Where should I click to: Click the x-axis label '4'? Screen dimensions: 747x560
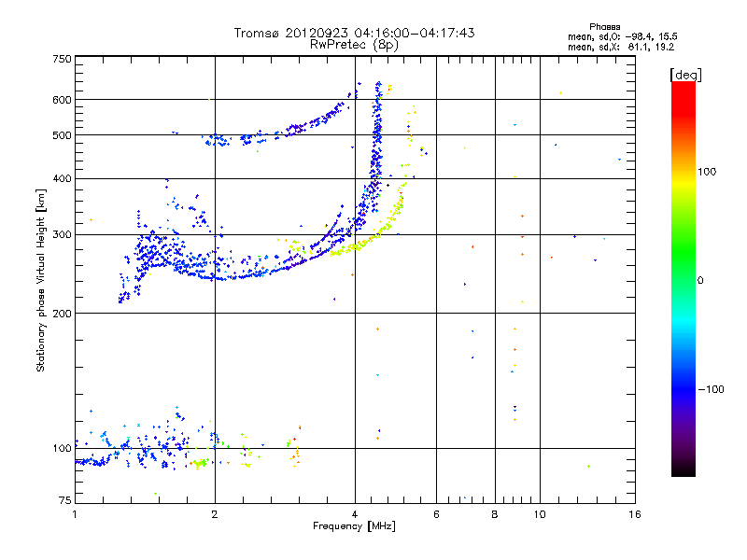point(355,514)
